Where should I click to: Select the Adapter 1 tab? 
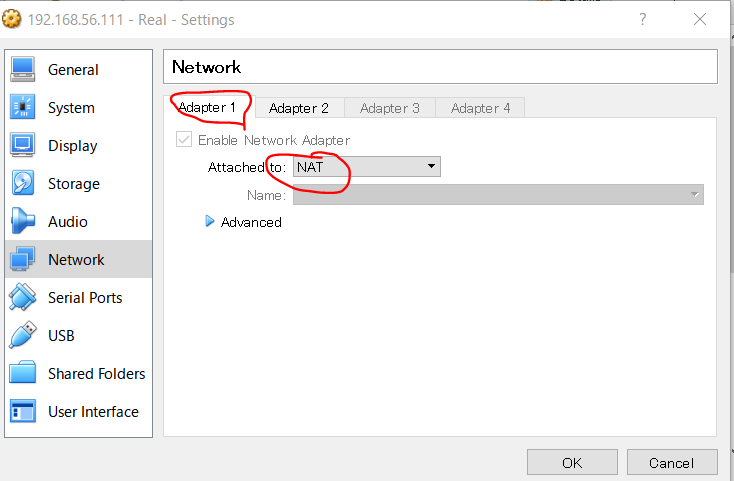click(208, 108)
